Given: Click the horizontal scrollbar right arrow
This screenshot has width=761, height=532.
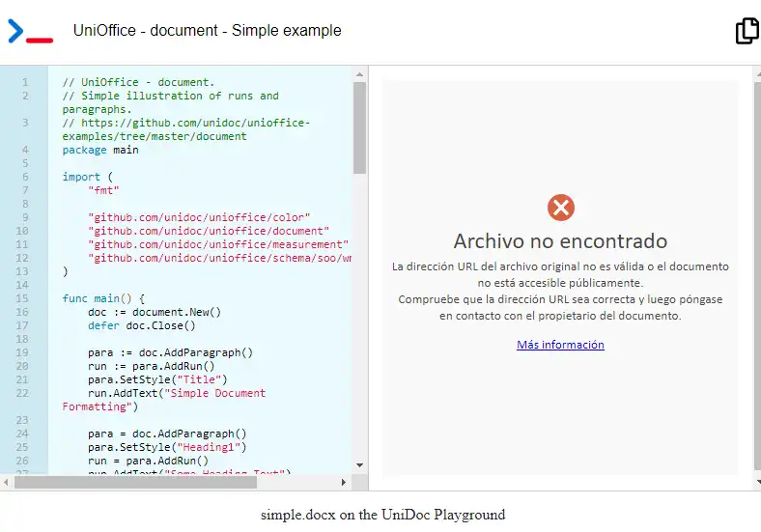Looking at the screenshot, I should pyautogui.click(x=344, y=482).
